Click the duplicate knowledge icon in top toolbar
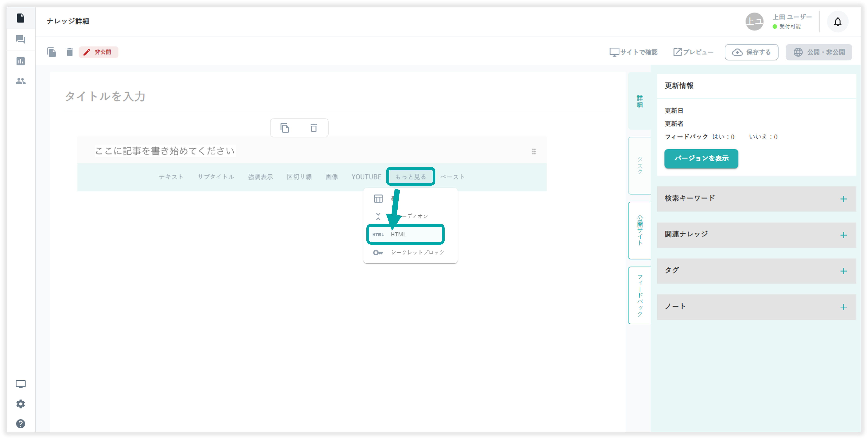868x439 pixels. pyautogui.click(x=52, y=52)
